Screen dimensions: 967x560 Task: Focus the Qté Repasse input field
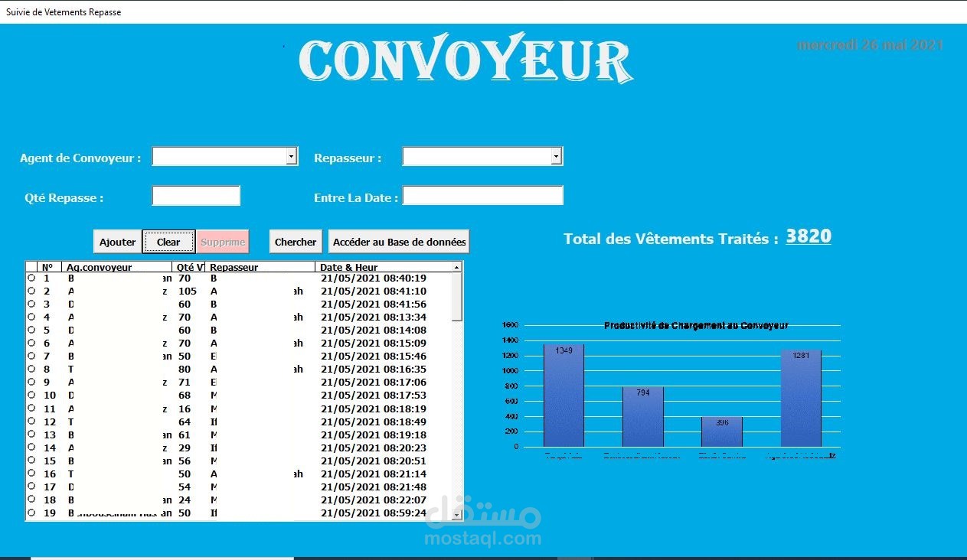196,196
